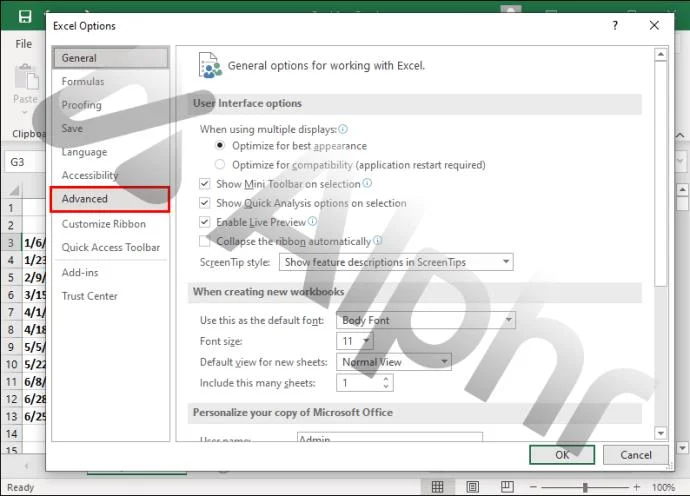690x496 pixels.
Task: Click the zoom slider handle
Action: pyautogui.click(x=585, y=487)
